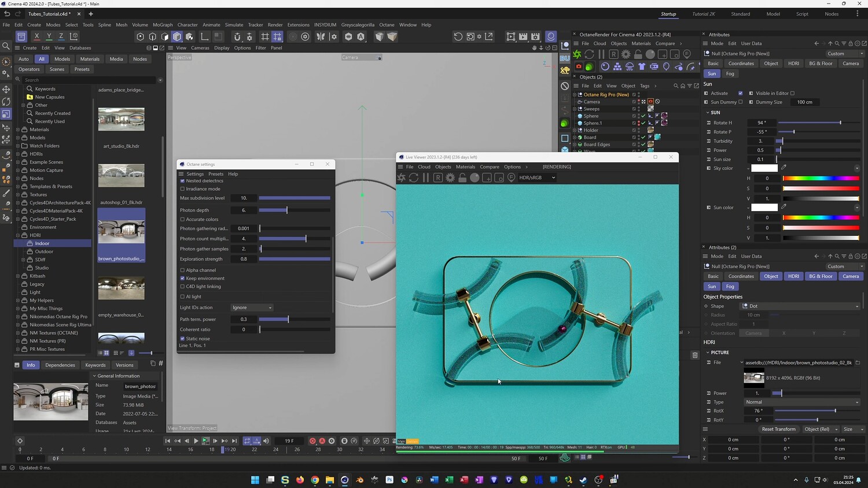868x488 pixels.
Task: Click the search magnifier in left toolbar
Action: click(x=6, y=46)
